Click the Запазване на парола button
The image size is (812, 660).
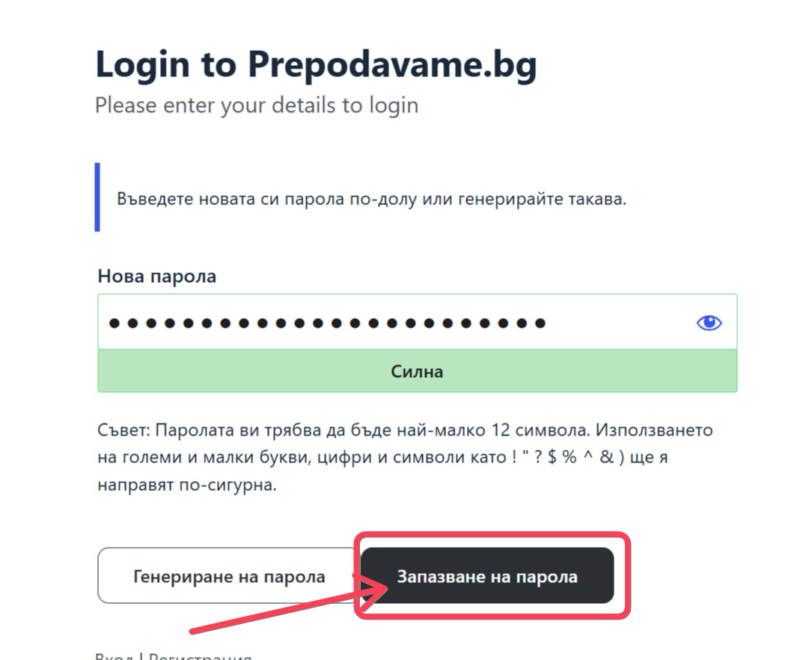click(486, 575)
